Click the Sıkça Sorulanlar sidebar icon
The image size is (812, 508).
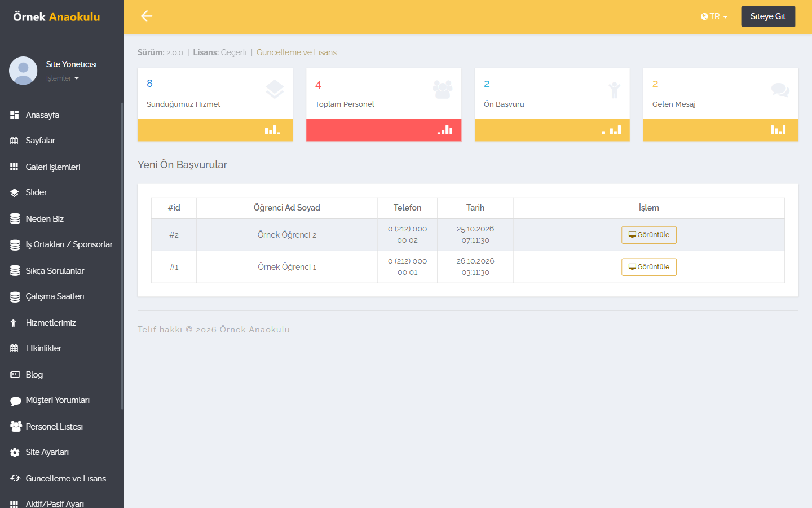pos(15,271)
